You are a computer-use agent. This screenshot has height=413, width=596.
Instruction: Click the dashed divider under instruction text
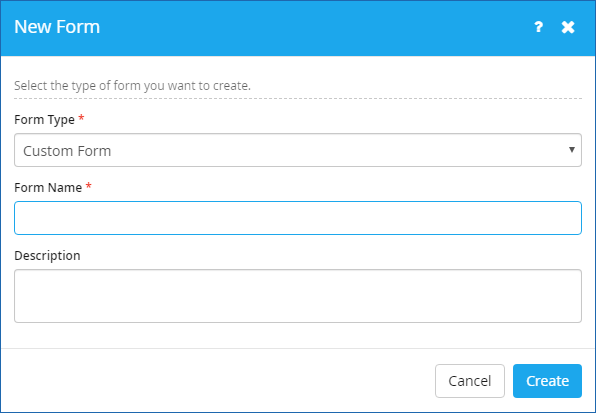pyautogui.click(x=298, y=98)
